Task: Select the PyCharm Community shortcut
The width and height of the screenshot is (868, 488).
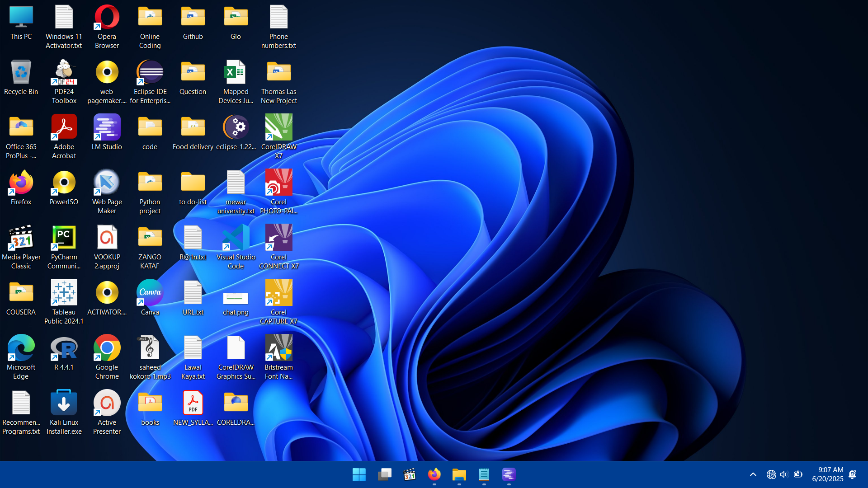Action: pyautogui.click(x=64, y=248)
